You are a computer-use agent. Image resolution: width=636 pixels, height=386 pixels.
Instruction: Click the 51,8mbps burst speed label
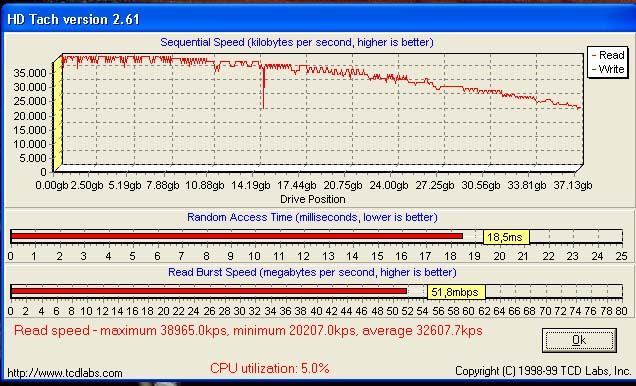point(456,292)
